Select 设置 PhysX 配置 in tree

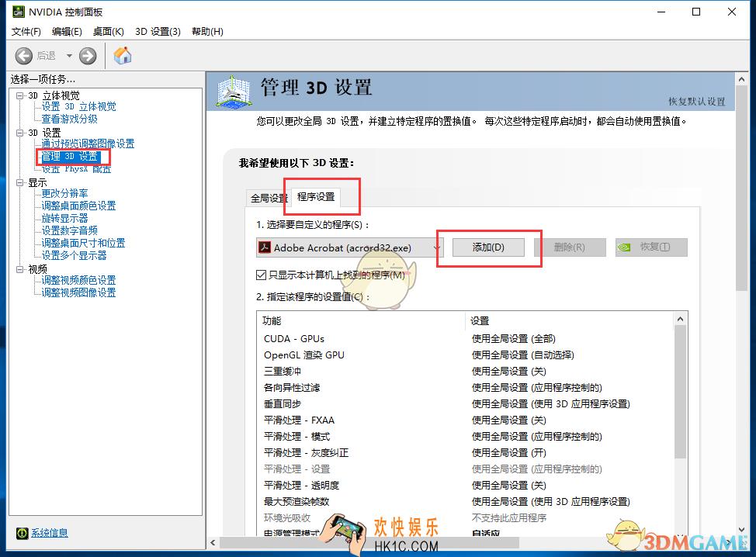point(76,168)
